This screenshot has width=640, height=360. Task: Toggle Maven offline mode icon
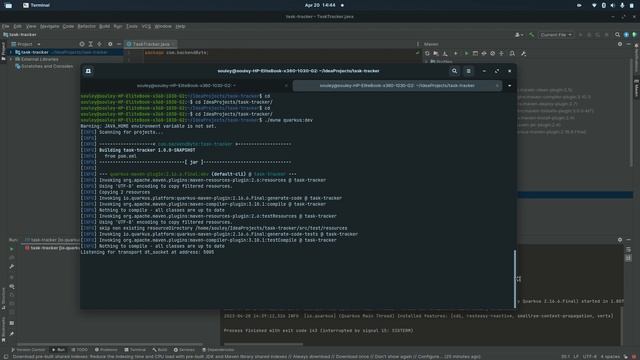484,53
